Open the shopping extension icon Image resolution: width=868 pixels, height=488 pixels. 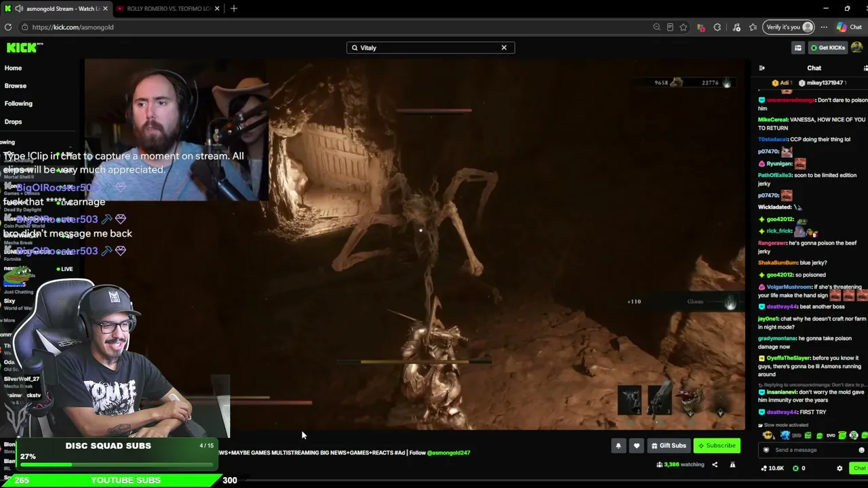point(701,27)
